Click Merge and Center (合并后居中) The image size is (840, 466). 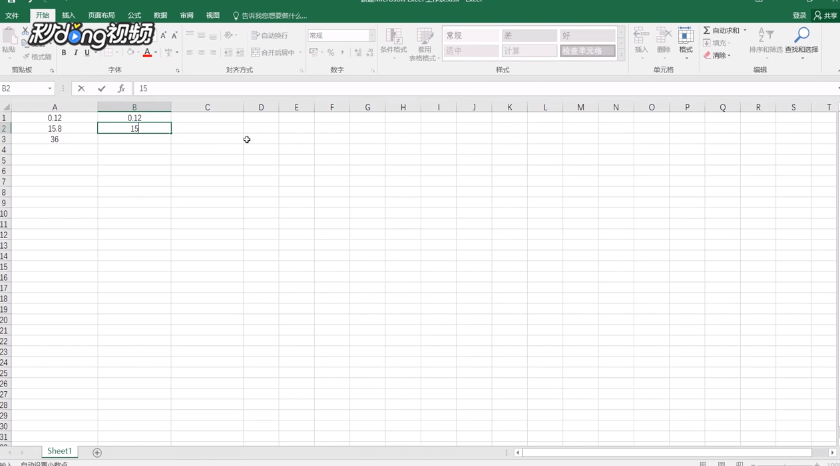pos(273,52)
